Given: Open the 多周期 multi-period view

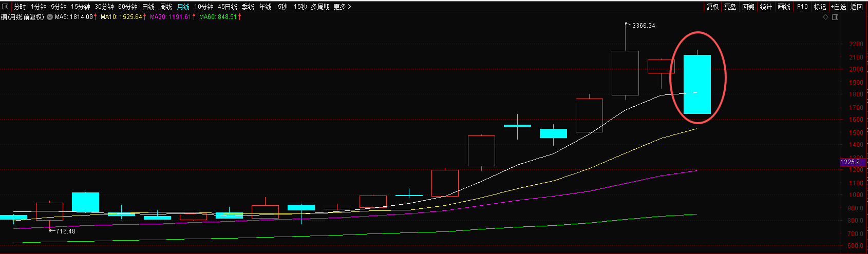Looking at the screenshot, I should pyautogui.click(x=320, y=7).
